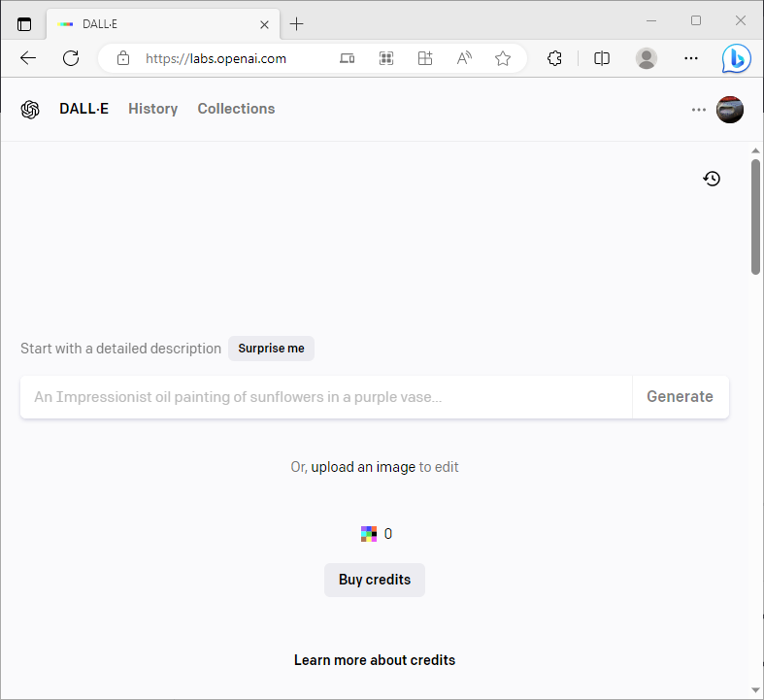The height and width of the screenshot is (700, 764).
Task: Click the vertical scrollbar thumb
Action: (x=755, y=217)
